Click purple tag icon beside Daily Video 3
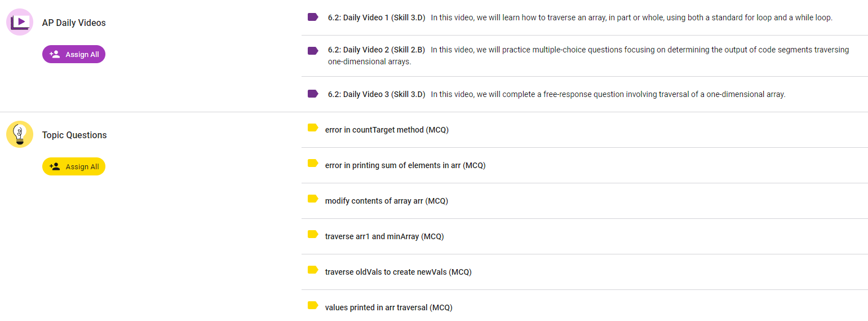The width and height of the screenshot is (868, 321). [x=313, y=94]
